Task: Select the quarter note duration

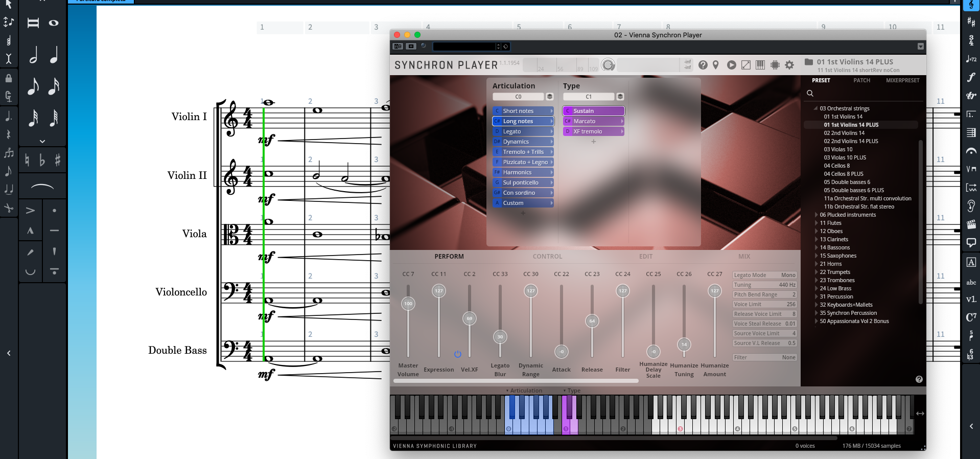Action: 54,55
